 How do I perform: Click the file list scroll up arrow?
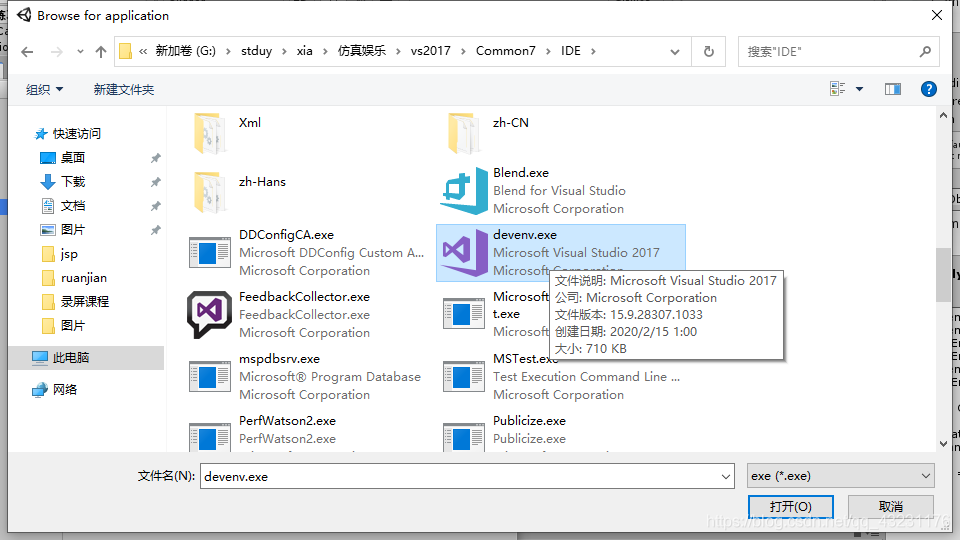pyautogui.click(x=943, y=116)
